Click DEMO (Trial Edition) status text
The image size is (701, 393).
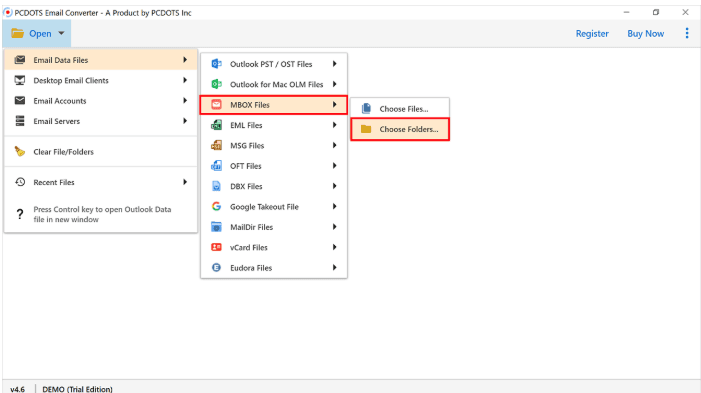(x=77, y=389)
